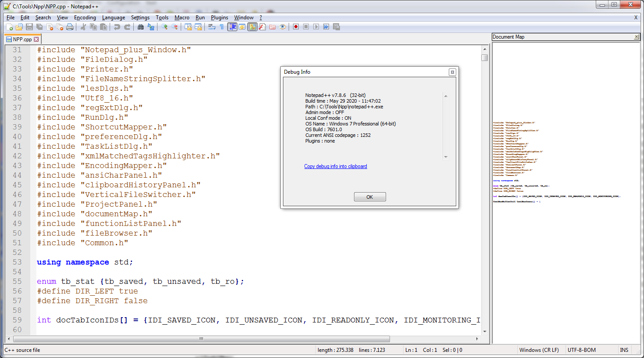Screen dimensions: 644x358
Task: Click the Paste toolbar icon
Action: [103, 27]
